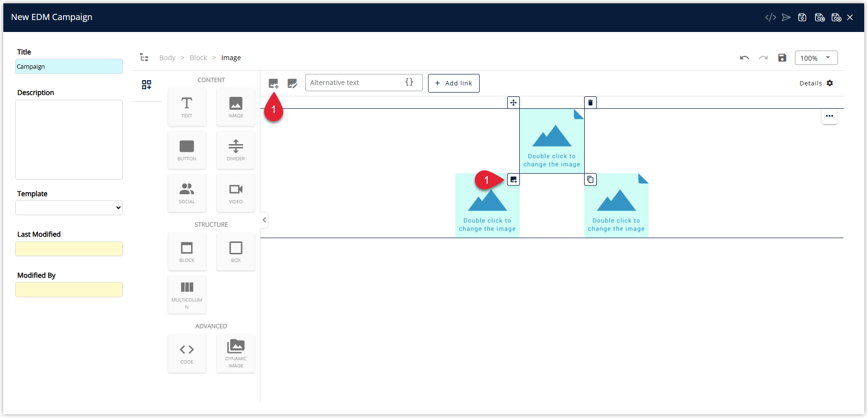This screenshot has width=868, height=418.
Task: Click the save icon in the header bar
Action: coord(802,18)
